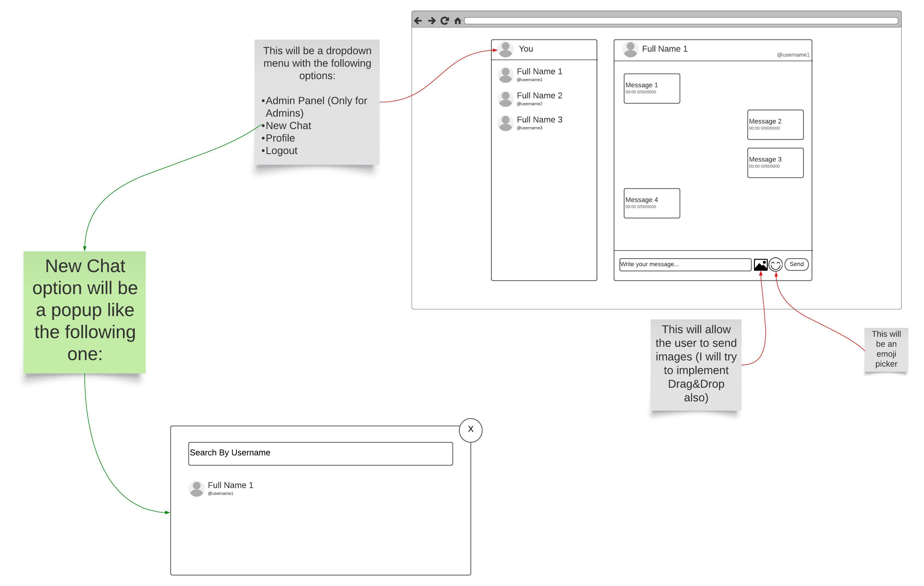Click the Search By Username input field

click(x=321, y=453)
